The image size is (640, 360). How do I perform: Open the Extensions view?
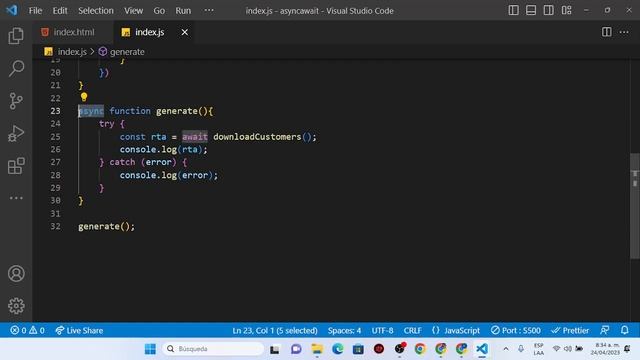pyautogui.click(x=16, y=166)
